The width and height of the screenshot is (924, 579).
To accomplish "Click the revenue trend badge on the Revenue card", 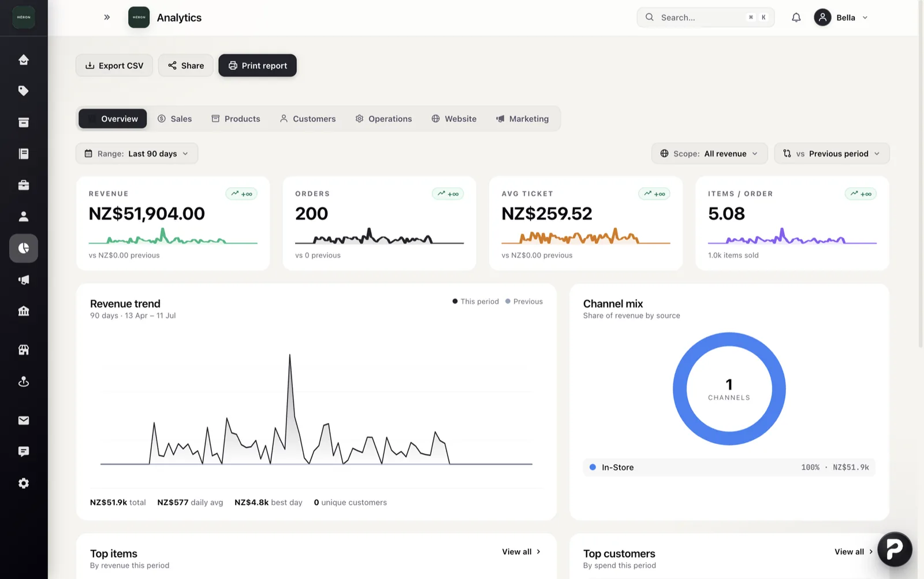I will click(241, 194).
